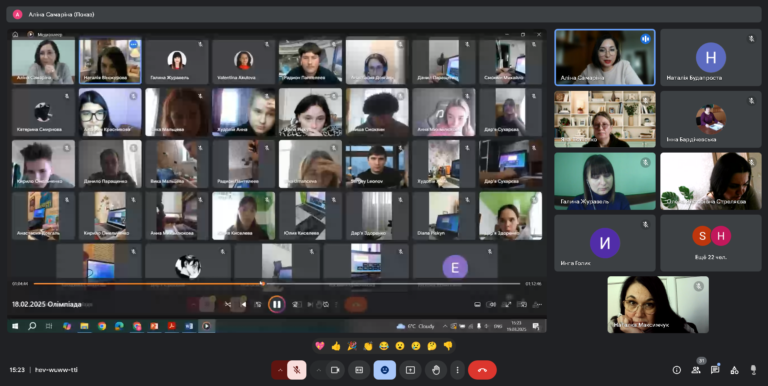The width and height of the screenshot is (768, 386).
Task: Click the shared player's home icon
Action: 15,34
